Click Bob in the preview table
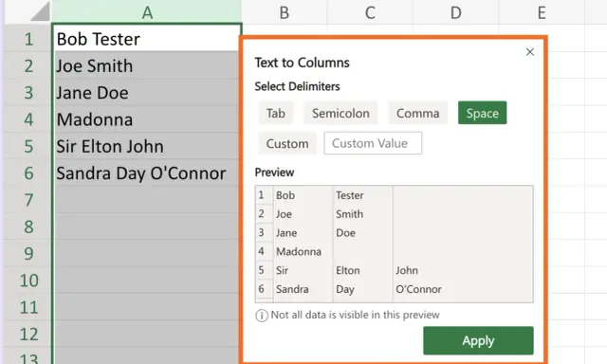Screen dimensions: 607x364 [x=285, y=195]
